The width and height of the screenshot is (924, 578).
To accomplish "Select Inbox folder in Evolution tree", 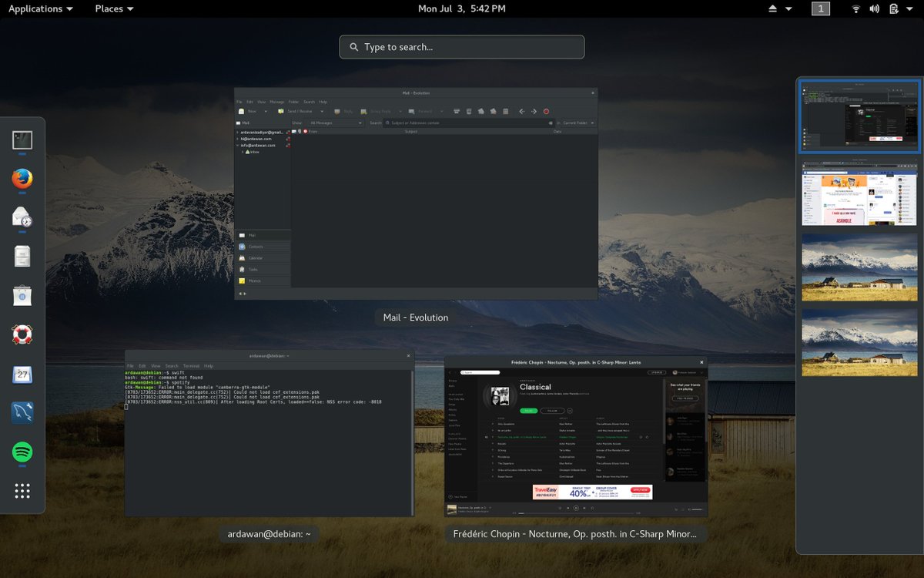I will click(x=253, y=152).
